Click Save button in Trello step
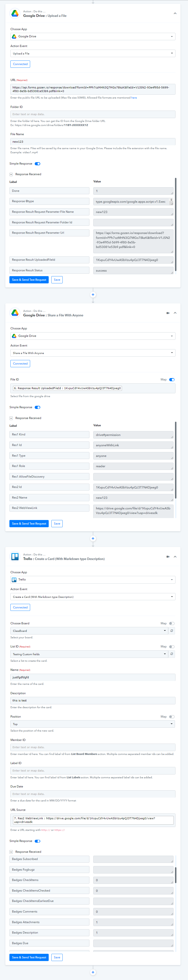The height and width of the screenshot is (980, 188). point(57,957)
